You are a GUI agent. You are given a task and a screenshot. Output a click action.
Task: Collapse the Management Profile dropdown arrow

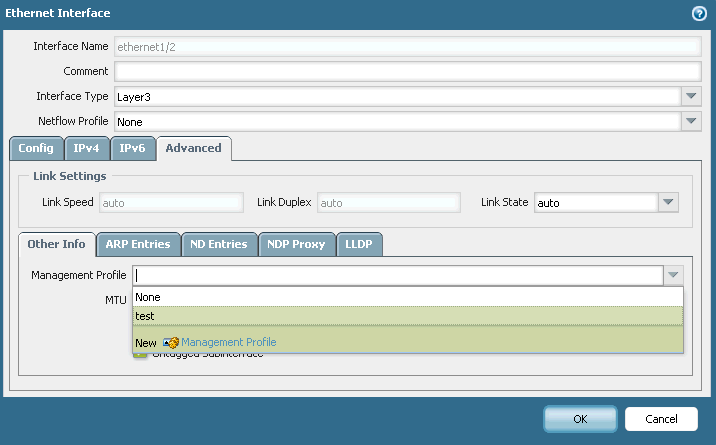tap(673, 275)
